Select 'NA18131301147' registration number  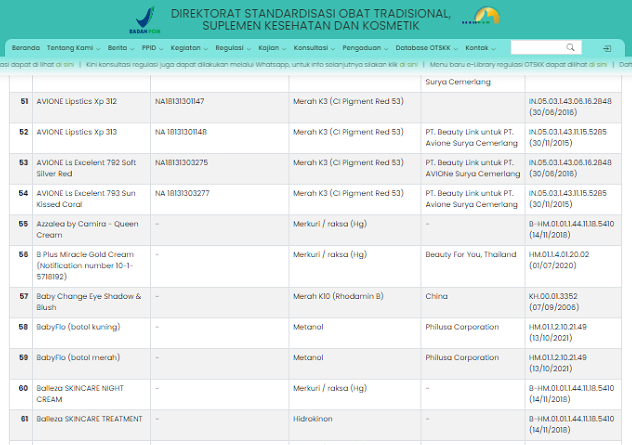tap(179, 101)
